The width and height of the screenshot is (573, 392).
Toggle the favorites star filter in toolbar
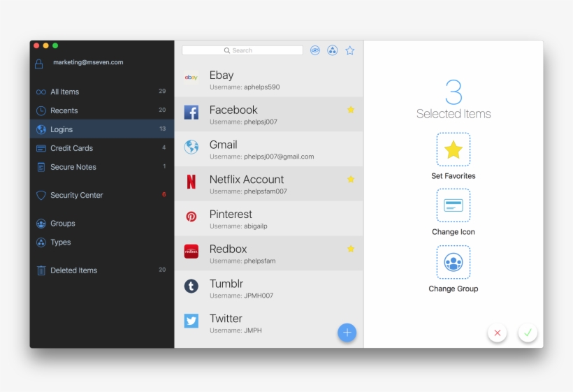pyautogui.click(x=349, y=50)
